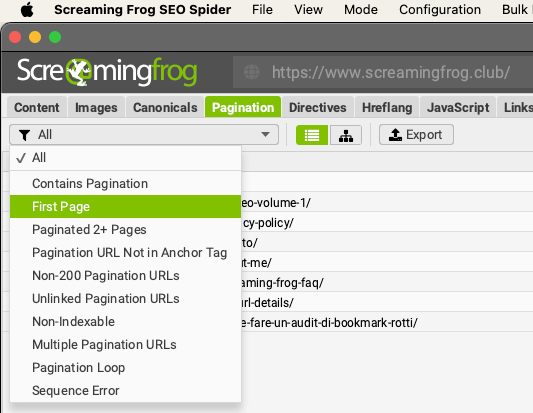Image resolution: width=533 pixels, height=413 pixels.
Task: Choose Paginated 2+ Pages filter
Action: [125, 230]
